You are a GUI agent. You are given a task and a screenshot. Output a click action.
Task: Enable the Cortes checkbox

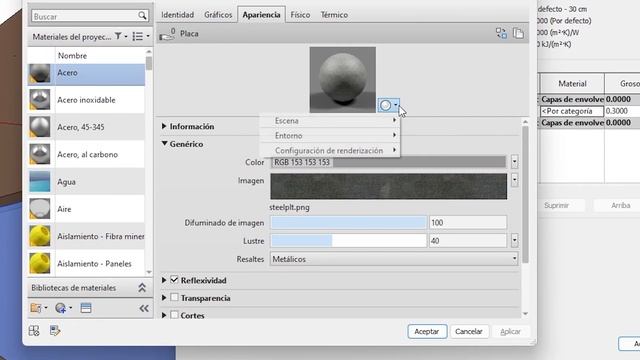tap(174, 315)
